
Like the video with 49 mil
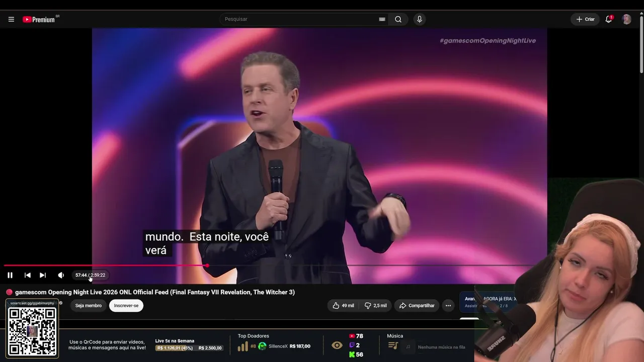click(x=343, y=306)
